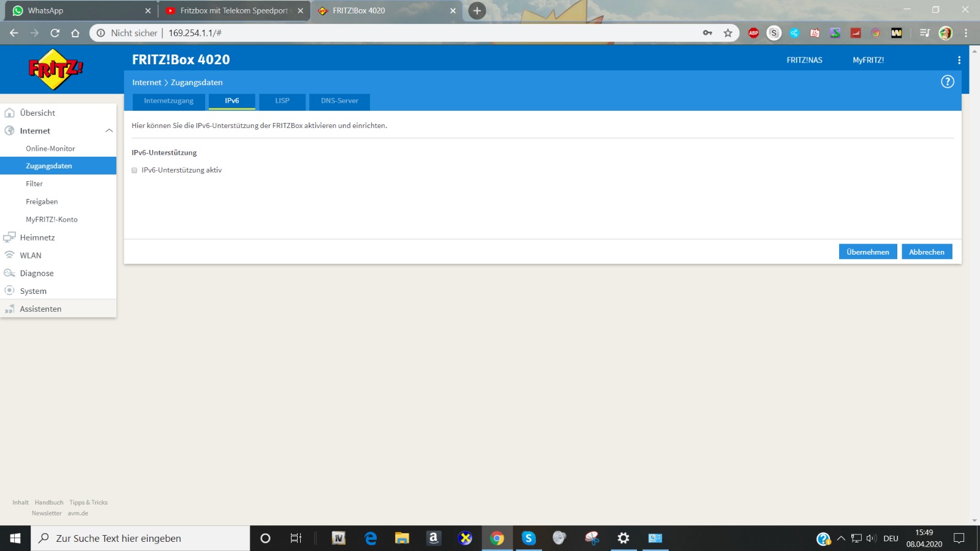Select Zugangsdaten in the sidebar
Image resolution: width=980 pixels, height=551 pixels.
(x=58, y=166)
